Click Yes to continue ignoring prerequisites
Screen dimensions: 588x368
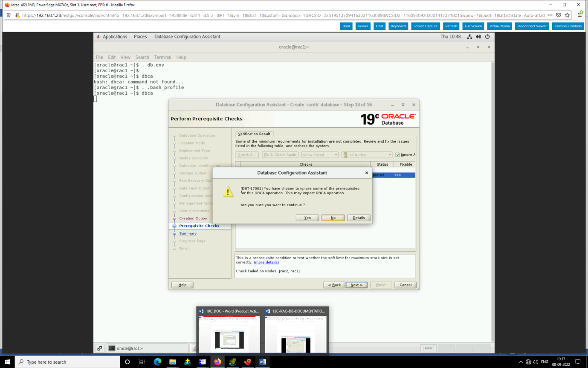(307, 218)
